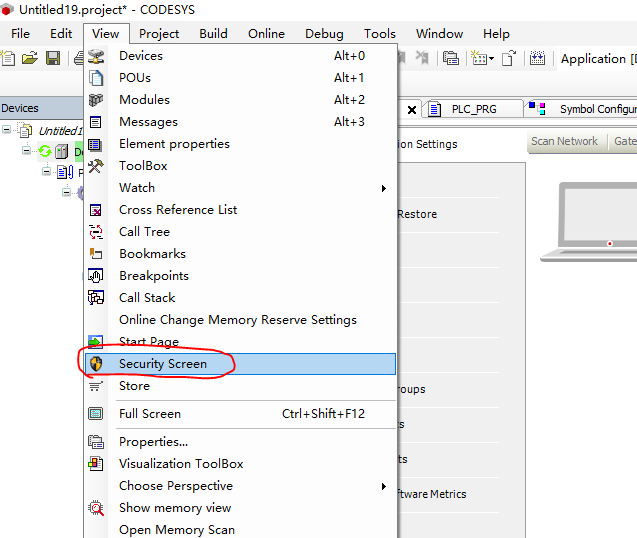637x538 pixels.
Task: Open the Build menu
Action: click(x=213, y=34)
